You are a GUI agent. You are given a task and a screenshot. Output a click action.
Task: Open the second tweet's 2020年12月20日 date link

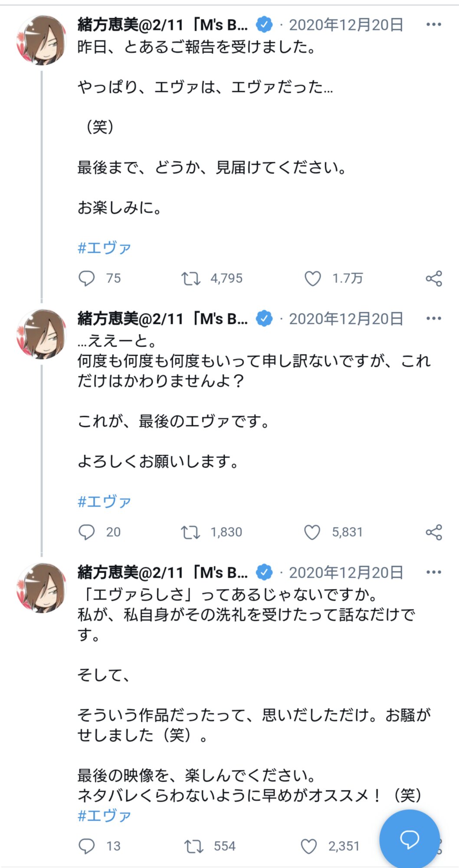(346, 319)
